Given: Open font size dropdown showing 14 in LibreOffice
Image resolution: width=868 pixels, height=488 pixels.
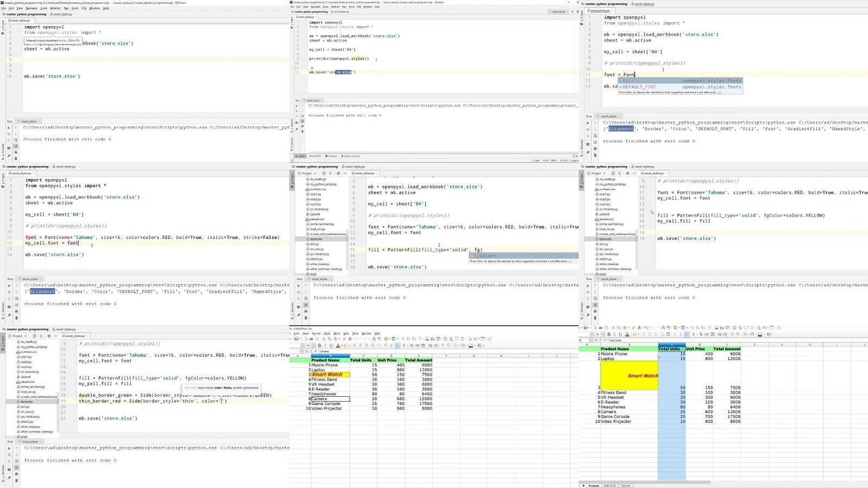Looking at the screenshot, I should click(314, 345).
